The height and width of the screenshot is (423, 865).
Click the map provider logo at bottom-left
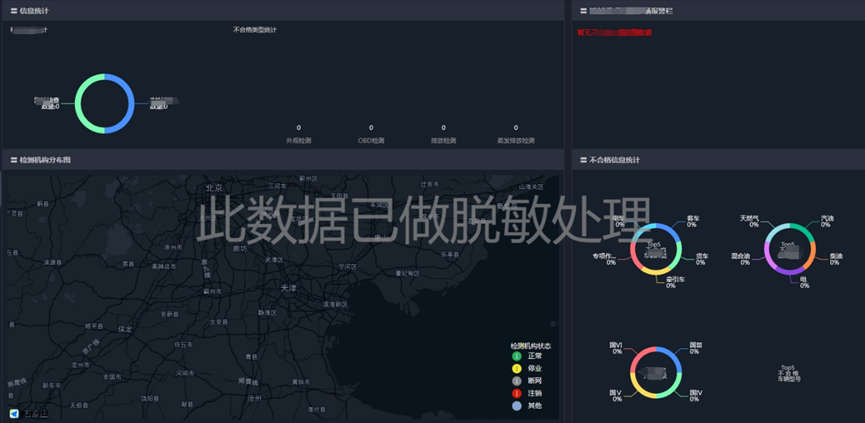coord(14,413)
